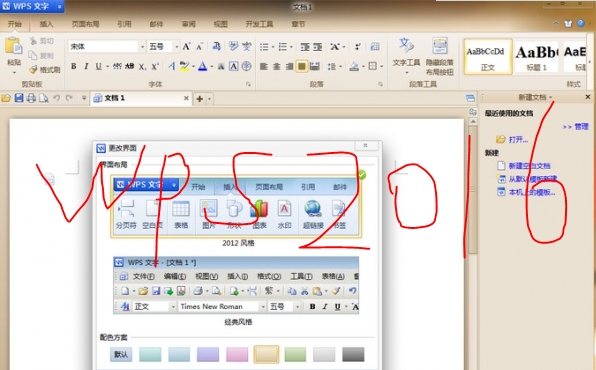Click the Format Painter brush

45,70
